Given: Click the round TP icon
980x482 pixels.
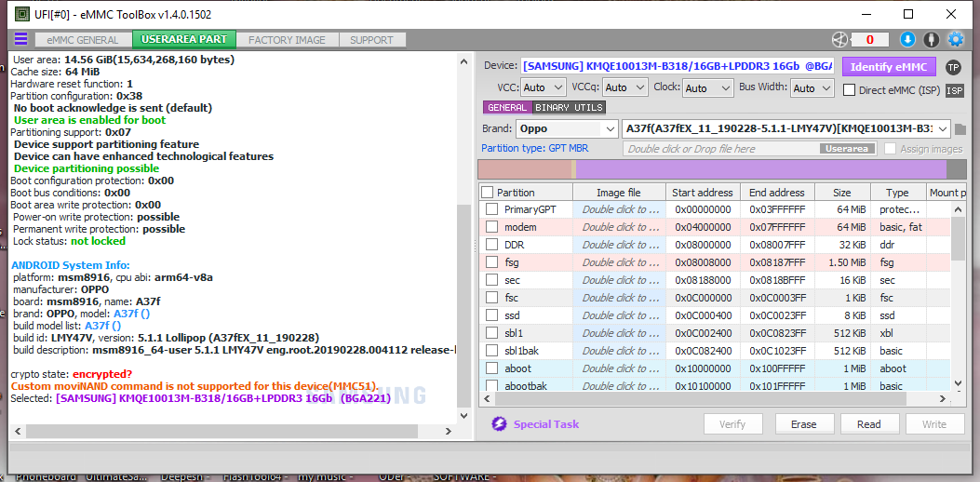Looking at the screenshot, I should [x=953, y=67].
